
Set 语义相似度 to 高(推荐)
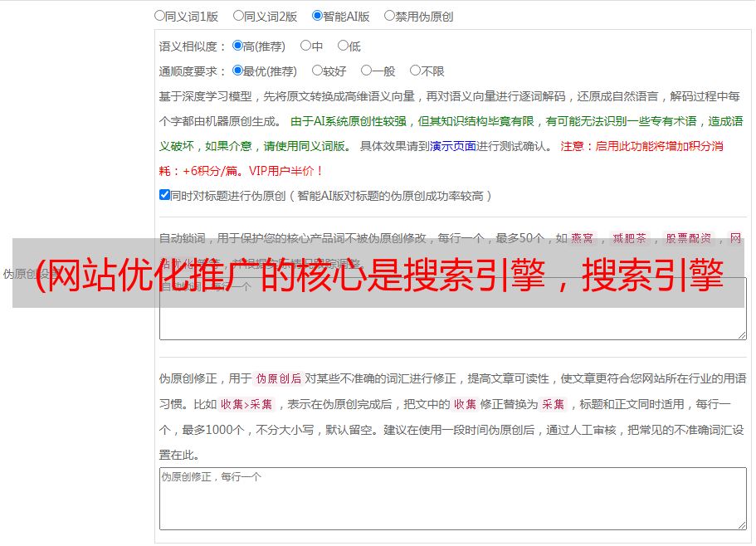tap(237, 46)
